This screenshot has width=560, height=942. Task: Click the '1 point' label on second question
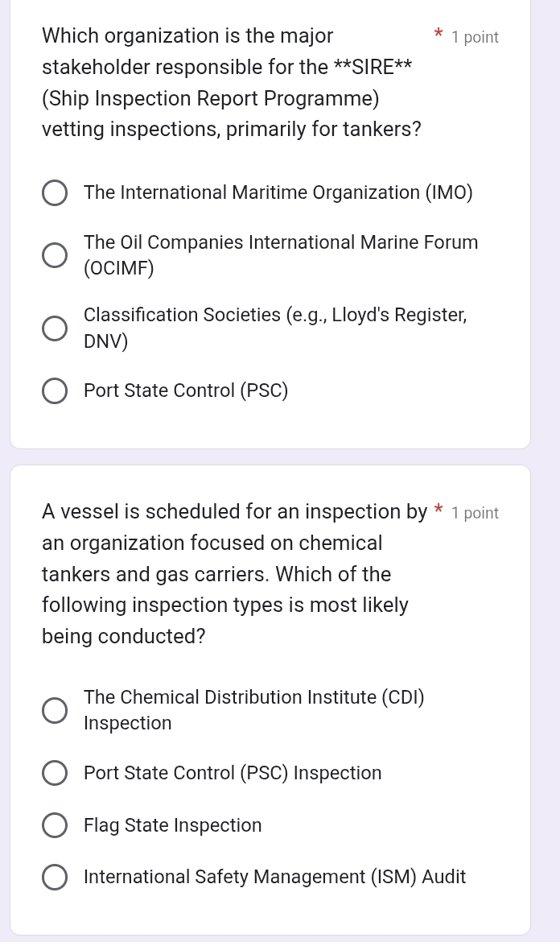tap(475, 513)
